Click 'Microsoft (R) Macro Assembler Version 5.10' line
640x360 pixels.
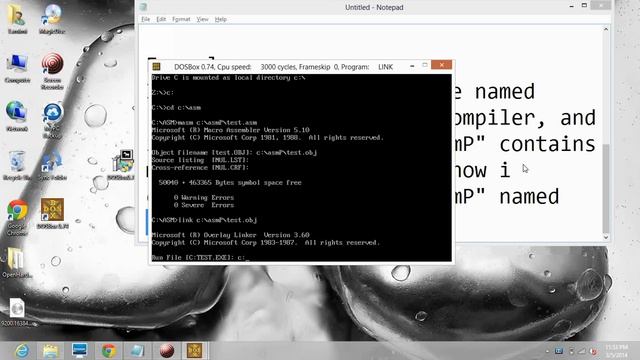coord(230,130)
